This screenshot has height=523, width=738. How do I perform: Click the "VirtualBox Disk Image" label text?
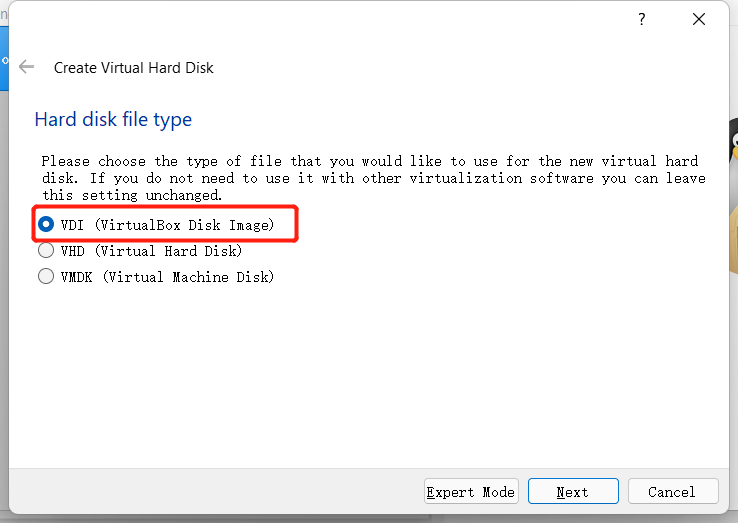pyautogui.click(x=184, y=225)
